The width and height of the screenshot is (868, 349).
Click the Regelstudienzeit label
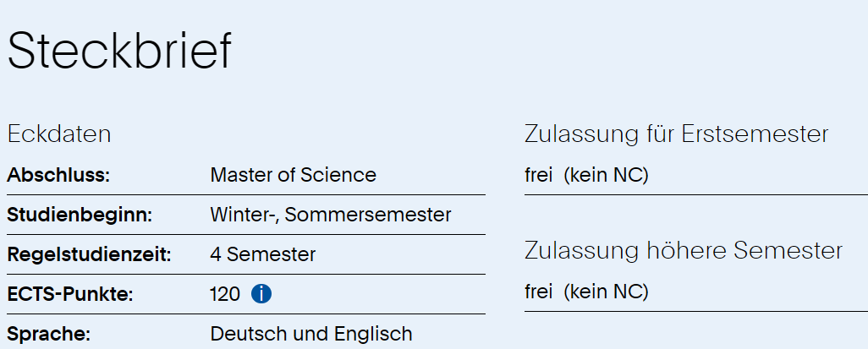click(x=89, y=254)
